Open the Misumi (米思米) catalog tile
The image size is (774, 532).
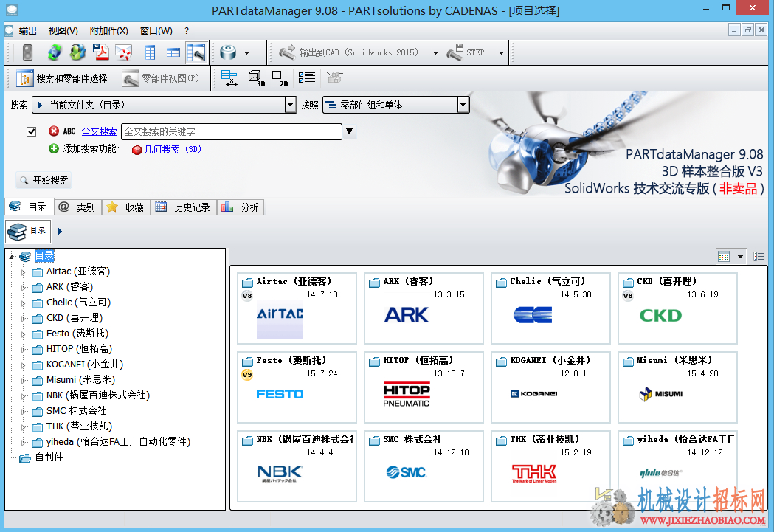coord(677,387)
